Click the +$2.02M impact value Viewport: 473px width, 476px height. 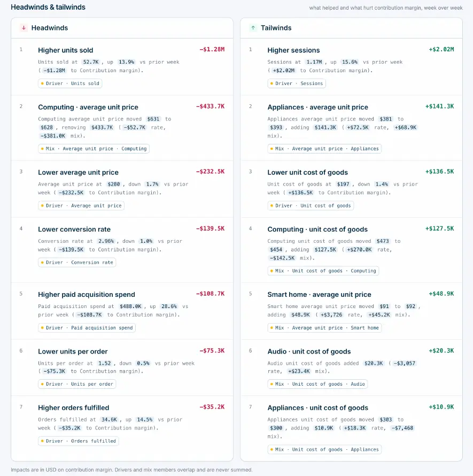pos(441,50)
